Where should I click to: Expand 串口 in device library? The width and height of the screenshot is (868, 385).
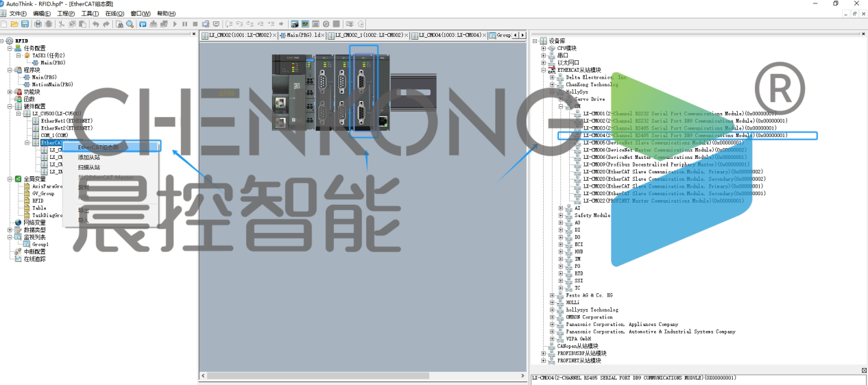544,55
